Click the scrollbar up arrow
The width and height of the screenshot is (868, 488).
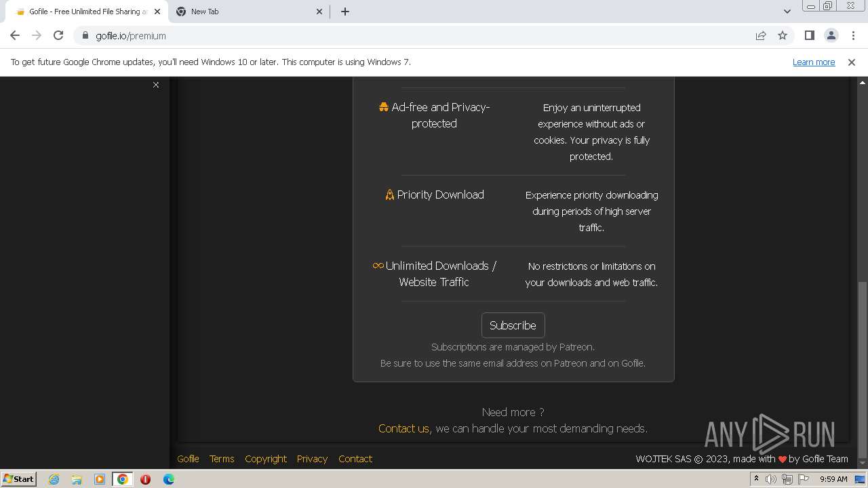click(862, 82)
